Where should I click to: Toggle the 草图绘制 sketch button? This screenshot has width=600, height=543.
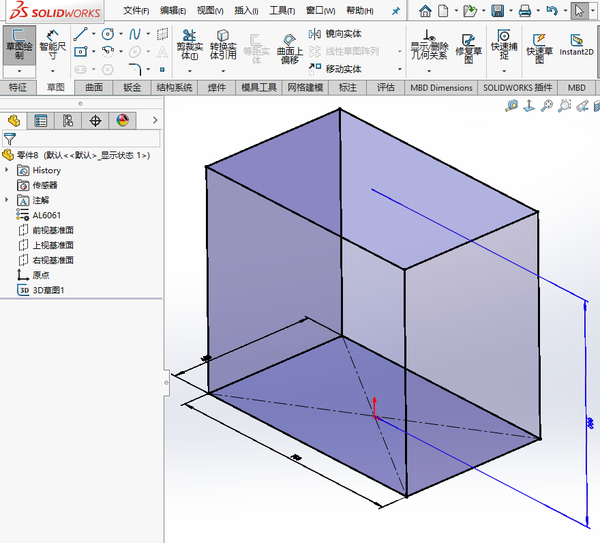(x=19, y=45)
